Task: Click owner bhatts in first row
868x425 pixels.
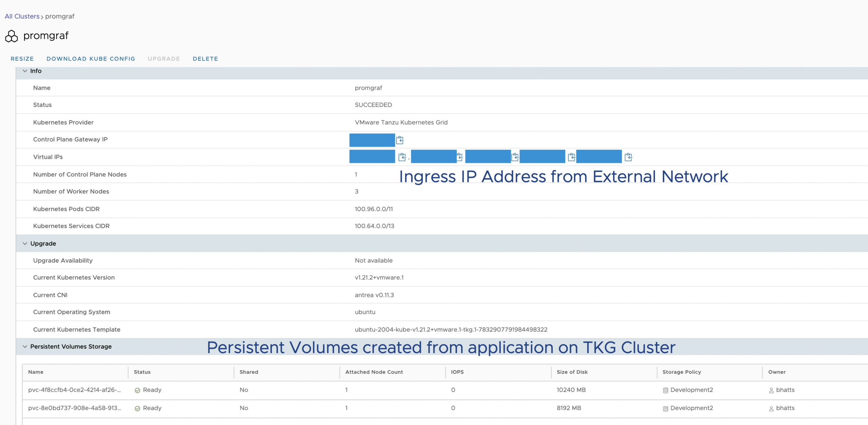Action: coord(785,390)
